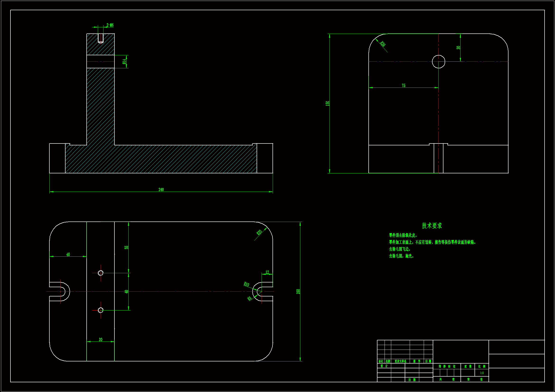The image size is (555, 392).
Task: Click the R5 slot radius label
Action: coord(249,299)
